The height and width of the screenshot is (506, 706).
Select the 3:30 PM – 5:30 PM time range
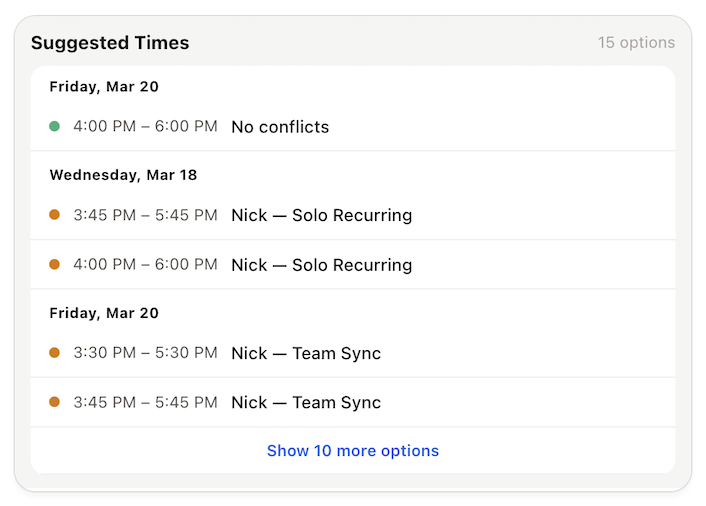145,353
